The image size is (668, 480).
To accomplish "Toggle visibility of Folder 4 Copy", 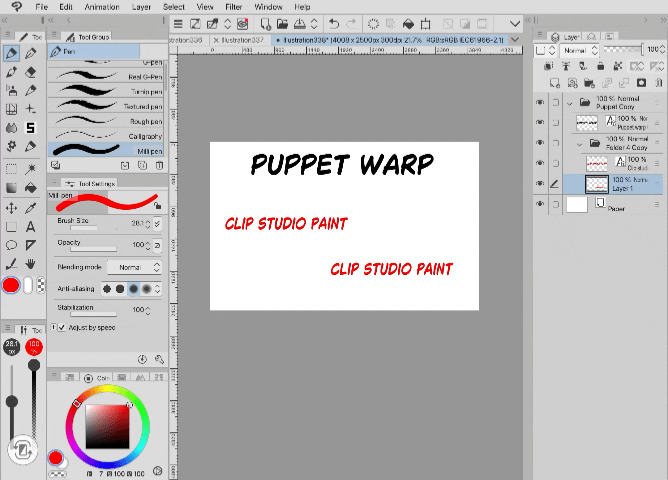I will click(540, 142).
